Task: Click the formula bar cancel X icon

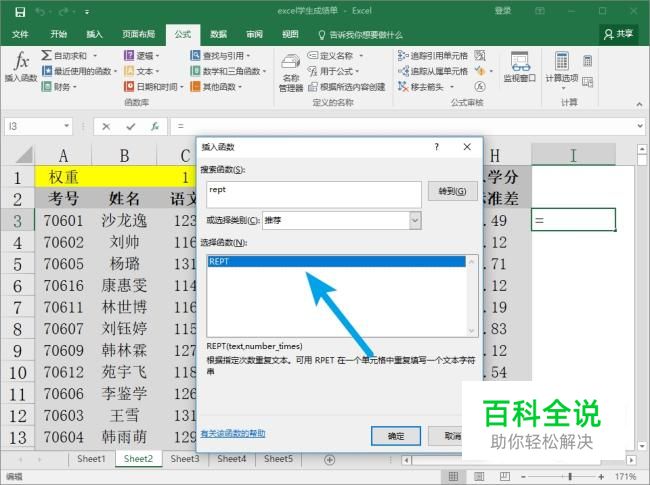Action: point(106,126)
